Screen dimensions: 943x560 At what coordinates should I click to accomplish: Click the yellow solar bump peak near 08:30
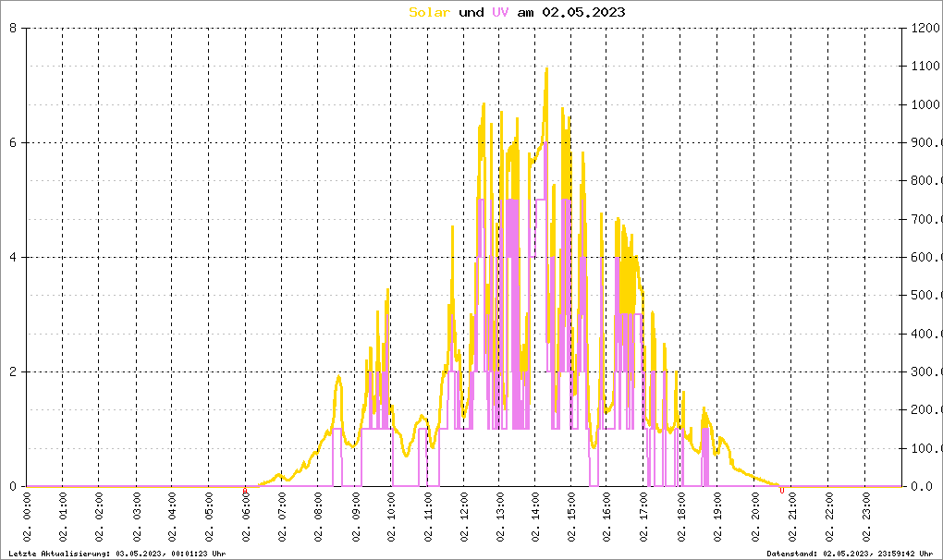[338, 377]
